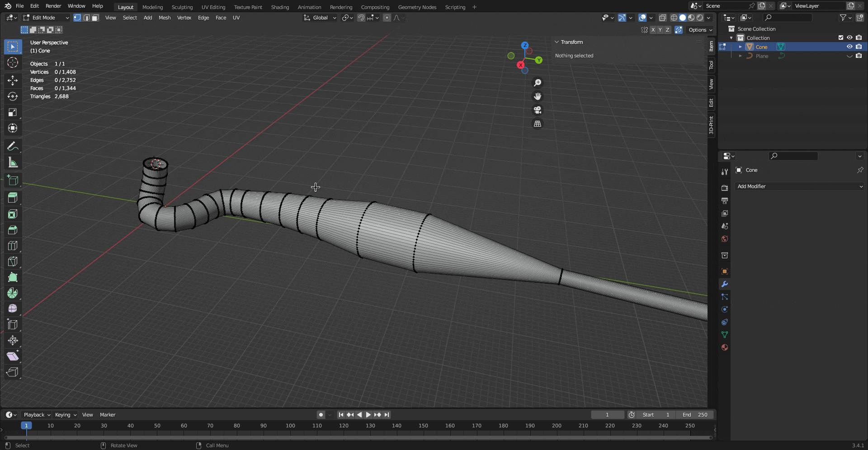868x450 pixels.
Task: Click Marker in timeline header
Action: tap(108, 415)
